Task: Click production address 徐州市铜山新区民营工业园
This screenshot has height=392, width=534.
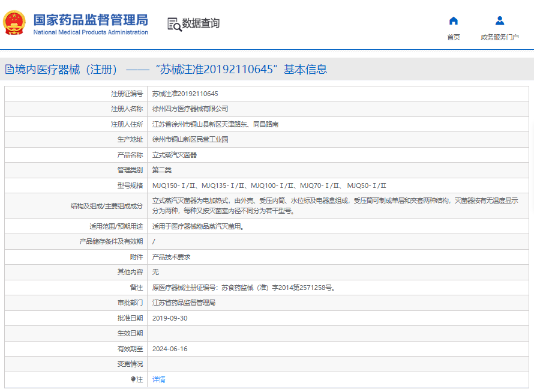Action: click(190, 139)
